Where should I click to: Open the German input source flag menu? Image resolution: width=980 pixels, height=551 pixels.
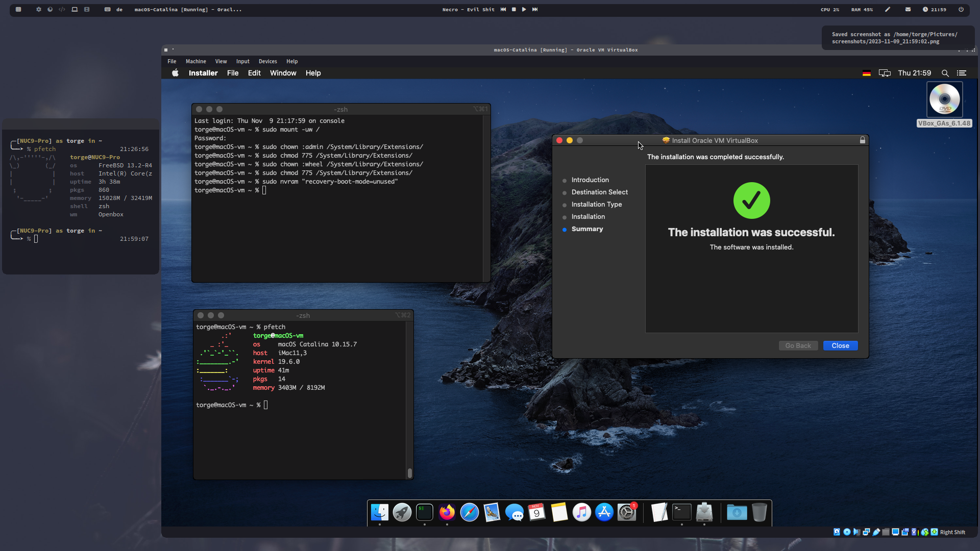[x=867, y=73]
